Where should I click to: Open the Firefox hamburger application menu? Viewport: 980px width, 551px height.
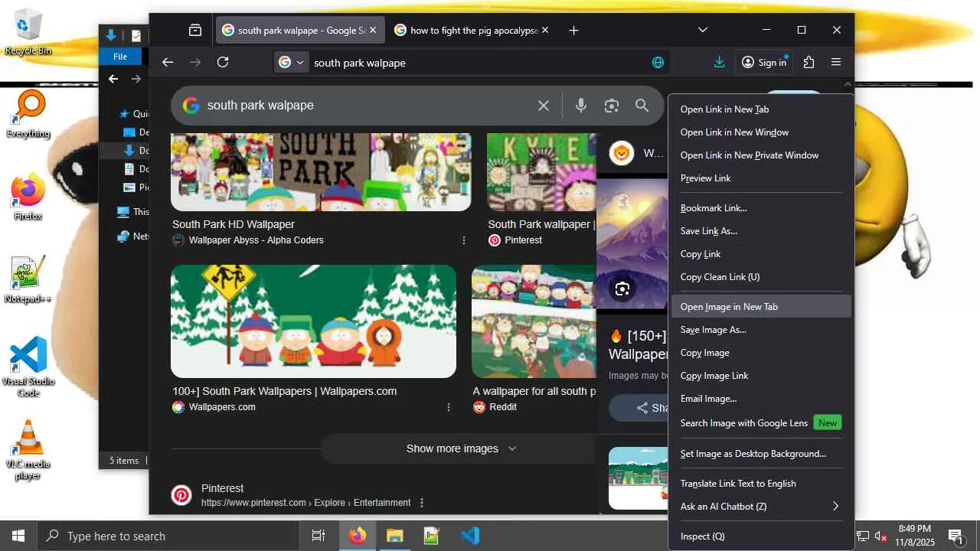836,63
